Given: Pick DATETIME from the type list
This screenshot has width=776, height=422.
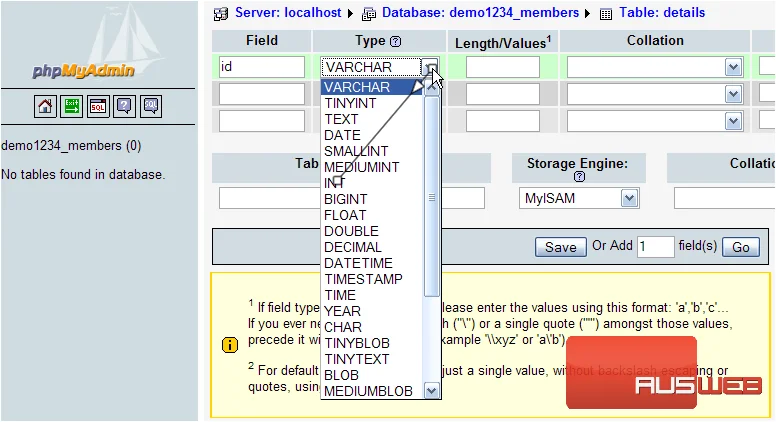Looking at the screenshot, I should point(372,263).
